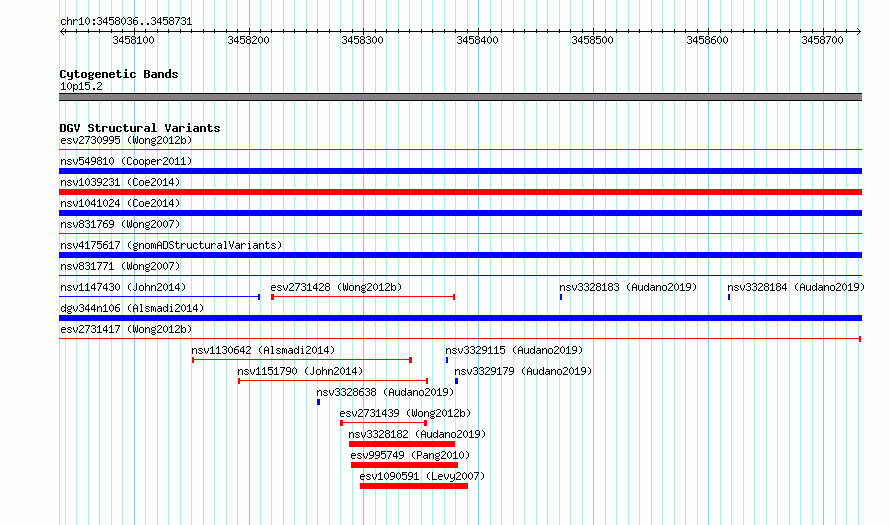890x525 pixels.
Task: Click the DGV Structural Variants track title
Action: (x=140, y=128)
